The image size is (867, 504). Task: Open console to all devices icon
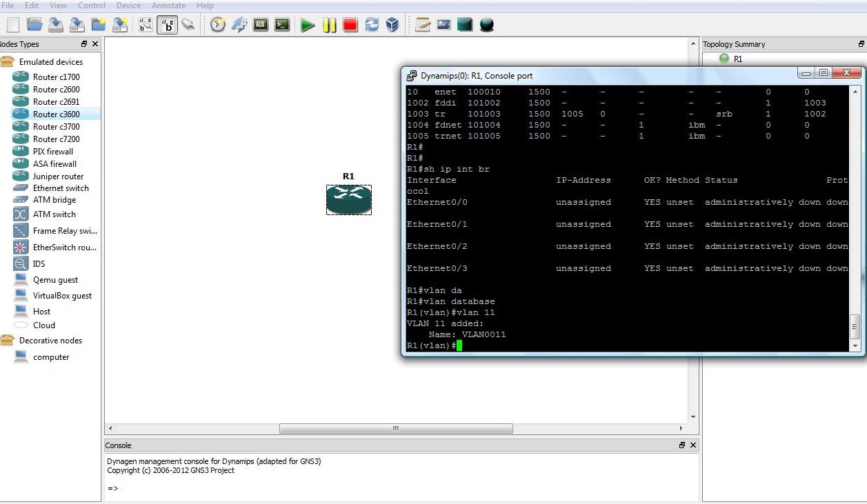282,25
